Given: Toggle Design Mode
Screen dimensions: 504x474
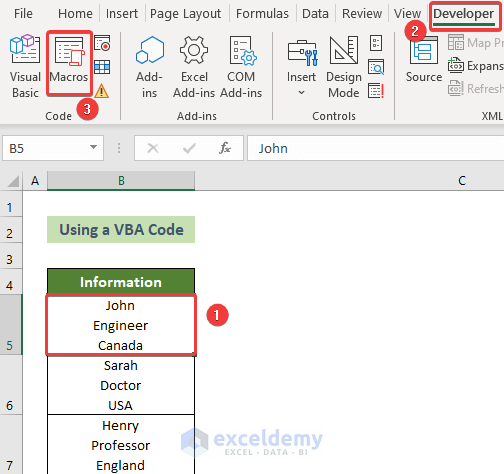Looking at the screenshot, I should (x=344, y=67).
